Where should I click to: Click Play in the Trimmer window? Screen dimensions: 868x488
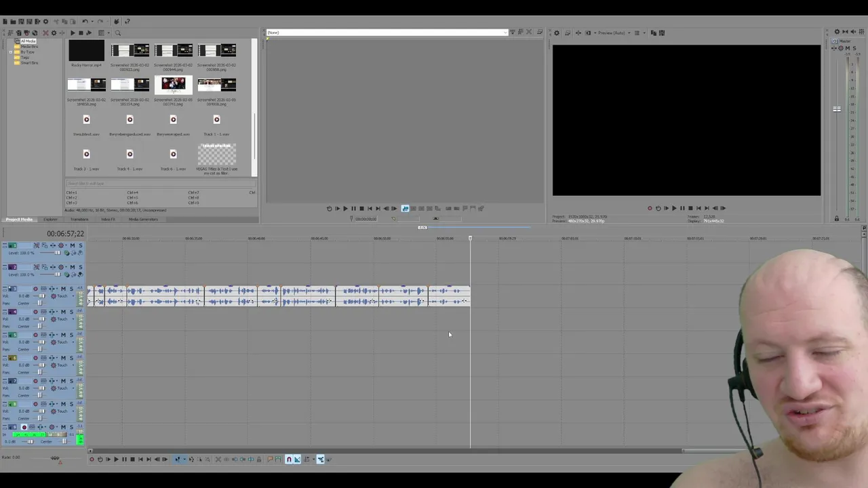pyautogui.click(x=345, y=208)
